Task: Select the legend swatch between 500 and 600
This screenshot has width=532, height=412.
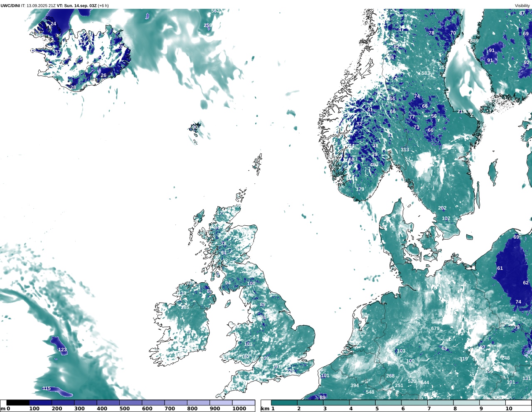Action: 131,402
